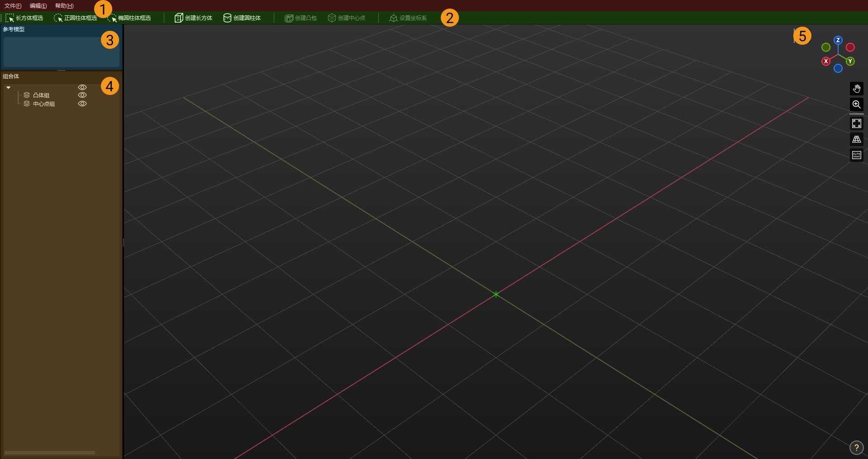Toggle visibility of 凸体组 group
The width and height of the screenshot is (868, 459).
point(82,95)
